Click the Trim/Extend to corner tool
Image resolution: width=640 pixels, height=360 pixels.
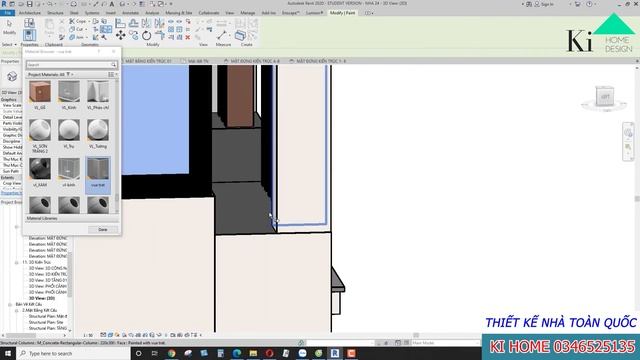coord(160,36)
